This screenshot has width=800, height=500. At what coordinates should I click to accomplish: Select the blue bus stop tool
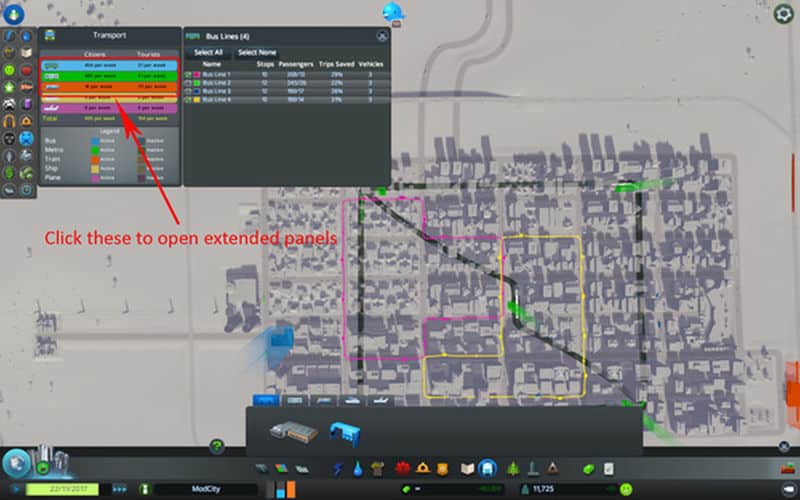pos(345,433)
